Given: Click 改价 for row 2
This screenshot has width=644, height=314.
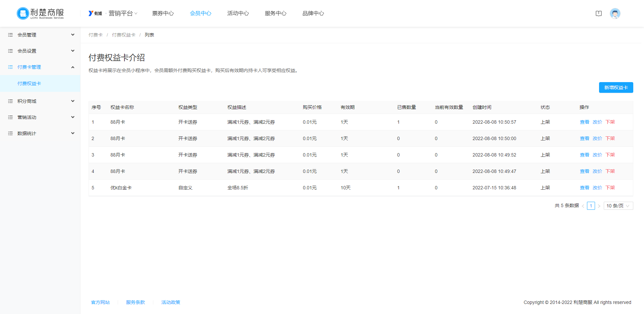Looking at the screenshot, I should (597, 138).
